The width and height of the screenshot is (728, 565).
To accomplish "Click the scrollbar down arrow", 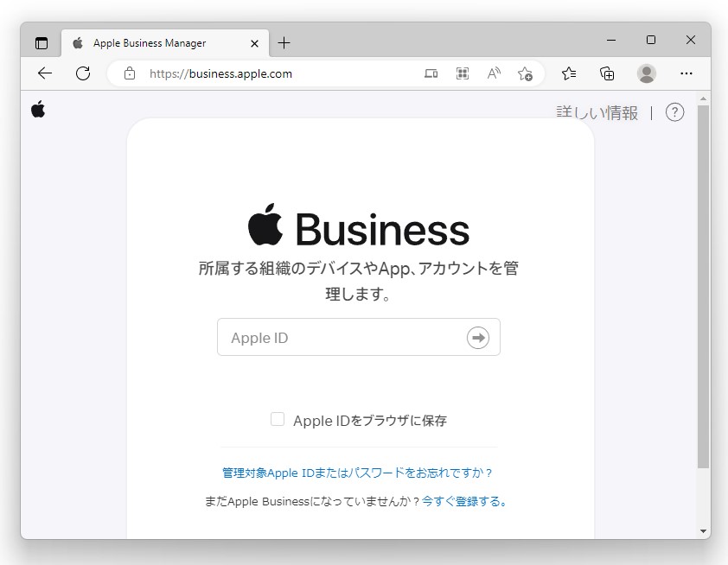I will [703, 531].
